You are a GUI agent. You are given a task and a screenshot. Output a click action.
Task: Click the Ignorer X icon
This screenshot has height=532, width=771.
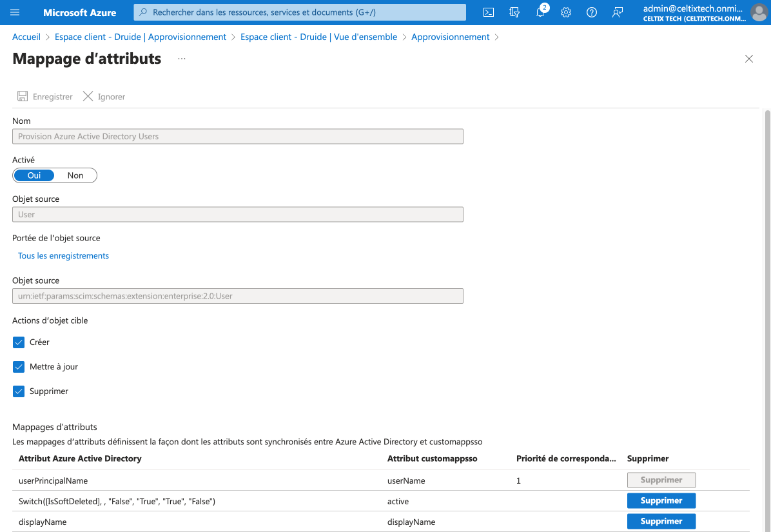88,96
